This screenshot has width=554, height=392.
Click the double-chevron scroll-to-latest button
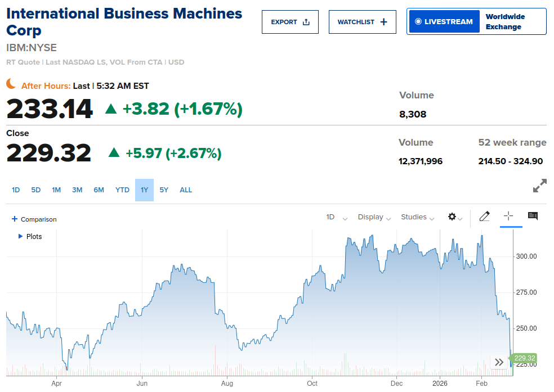click(499, 362)
